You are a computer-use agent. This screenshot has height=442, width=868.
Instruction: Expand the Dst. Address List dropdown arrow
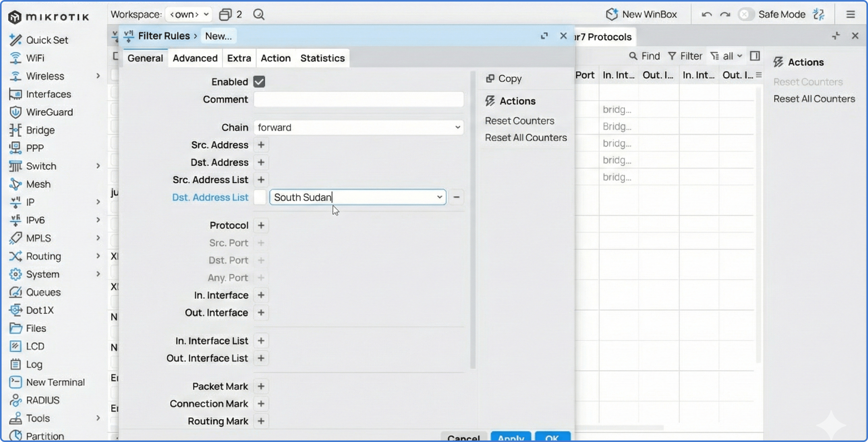pos(439,197)
